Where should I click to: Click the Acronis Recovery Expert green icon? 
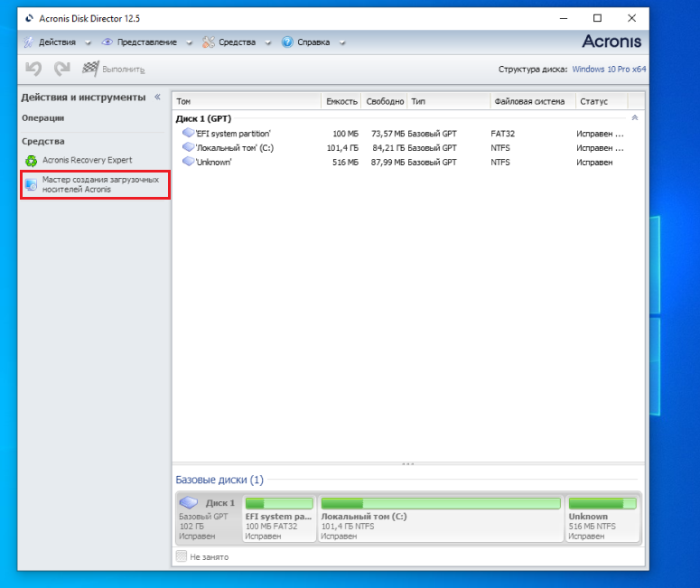click(32, 161)
